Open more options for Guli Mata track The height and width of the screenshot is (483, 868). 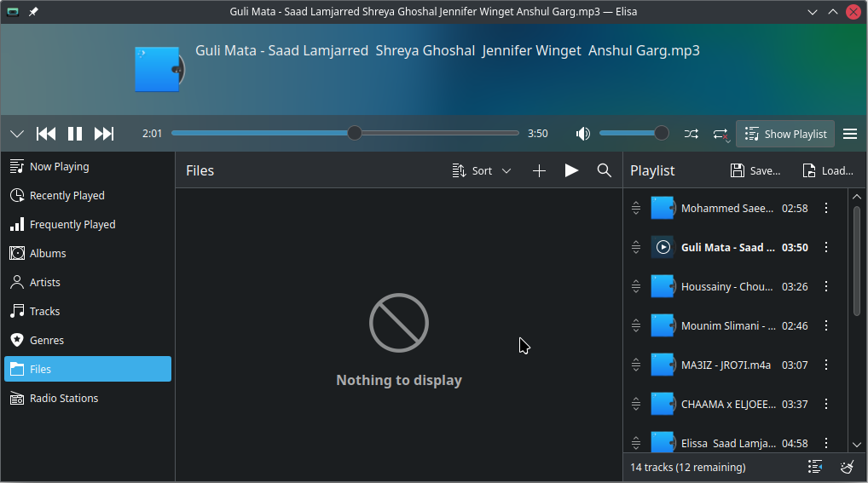click(826, 247)
